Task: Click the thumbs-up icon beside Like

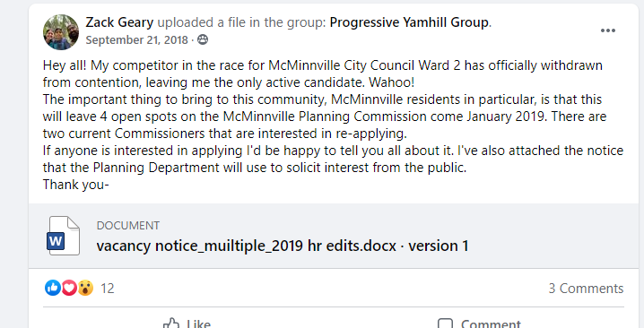Action: pos(171,324)
